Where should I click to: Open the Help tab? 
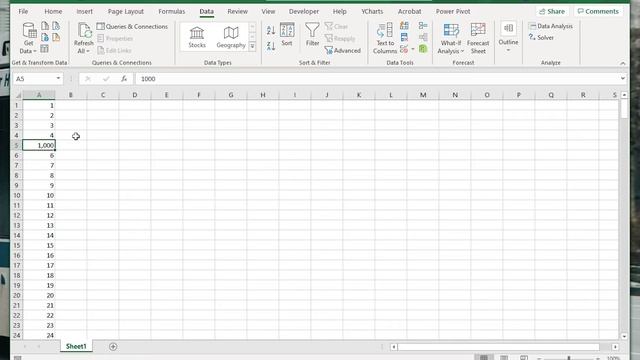point(339,11)
